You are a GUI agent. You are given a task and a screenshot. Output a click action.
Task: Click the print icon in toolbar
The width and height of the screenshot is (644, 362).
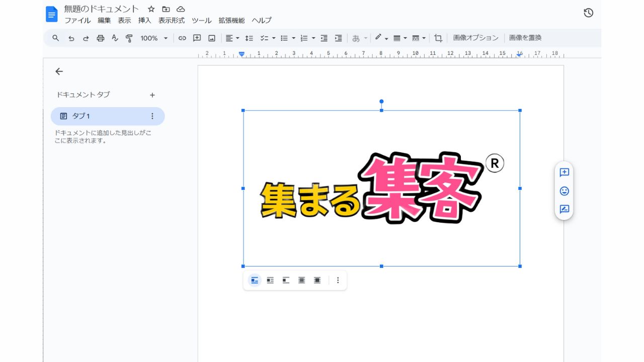[x=100, y=38]
